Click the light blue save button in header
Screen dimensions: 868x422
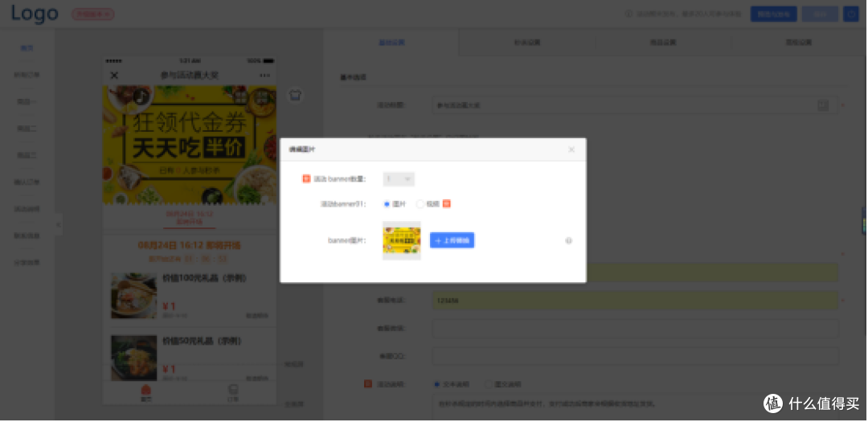pyautogui.click(x=820, y=14)
